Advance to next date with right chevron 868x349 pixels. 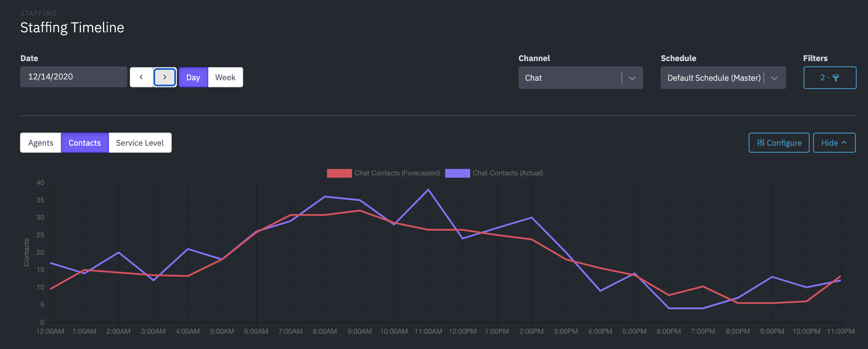(x=165, y=77)
